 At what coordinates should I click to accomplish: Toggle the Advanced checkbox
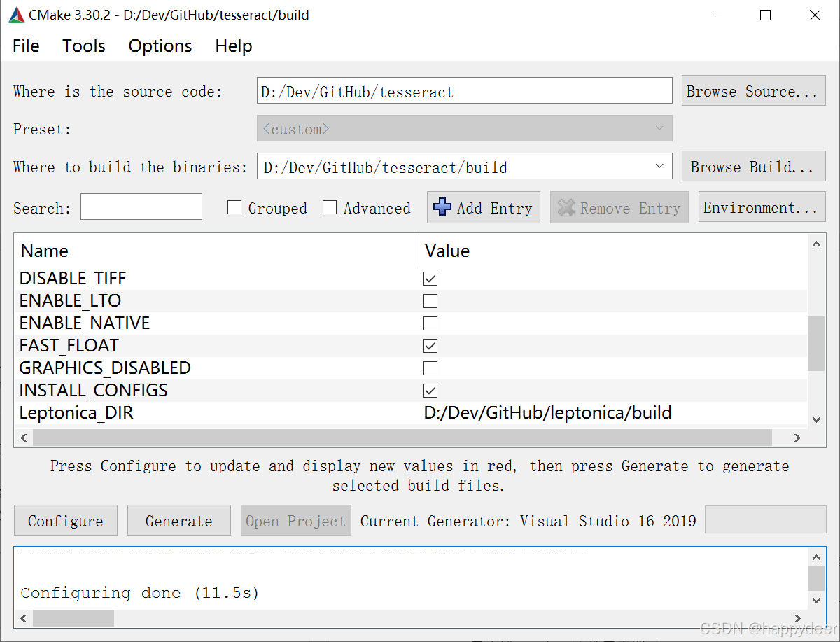330,207
